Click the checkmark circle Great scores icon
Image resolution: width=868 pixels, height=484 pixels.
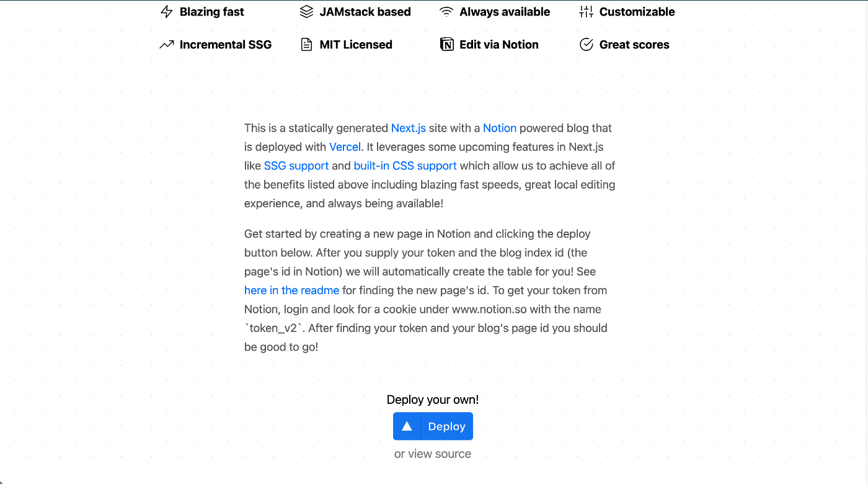pos(586,45)
